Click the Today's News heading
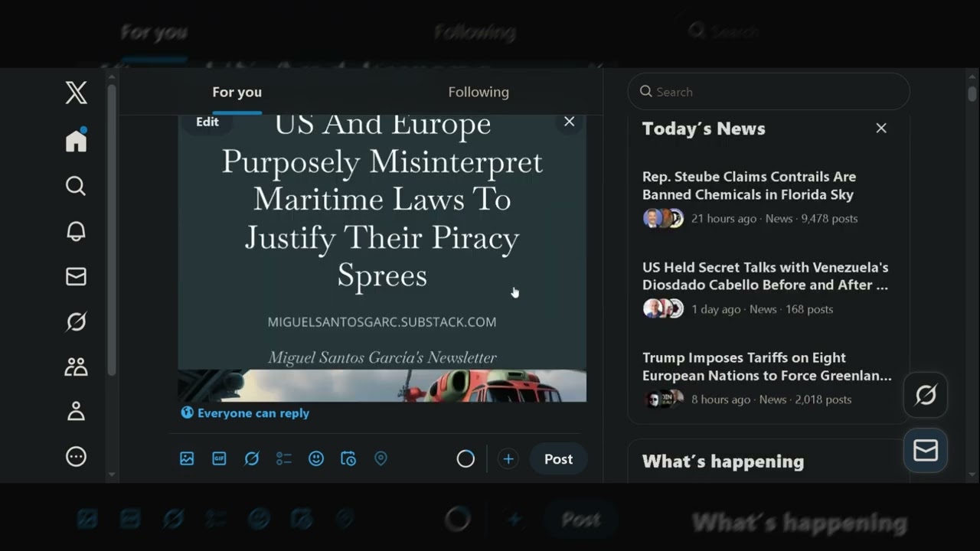The width and height of the screenshot is (980, 551). point(704,129)
